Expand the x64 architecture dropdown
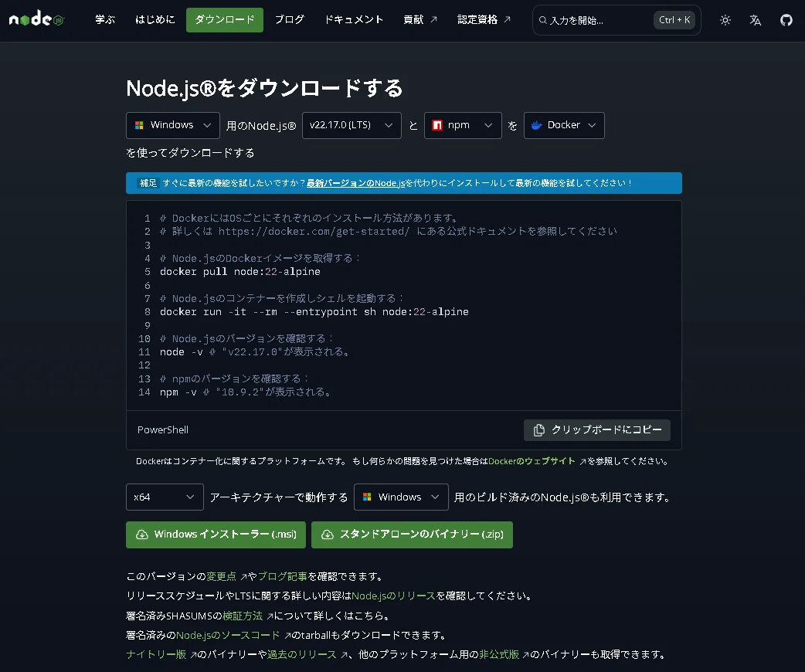The width and height of the screenshot is (805, 672). (x=165, y=497)
